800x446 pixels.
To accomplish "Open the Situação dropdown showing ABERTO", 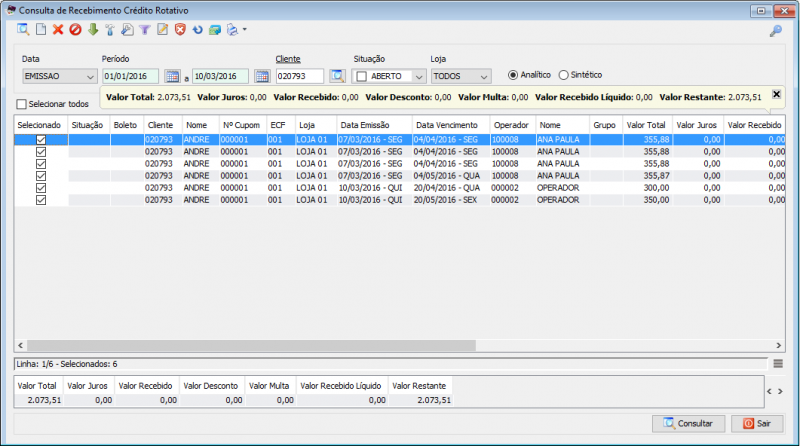I will (389, 76).
